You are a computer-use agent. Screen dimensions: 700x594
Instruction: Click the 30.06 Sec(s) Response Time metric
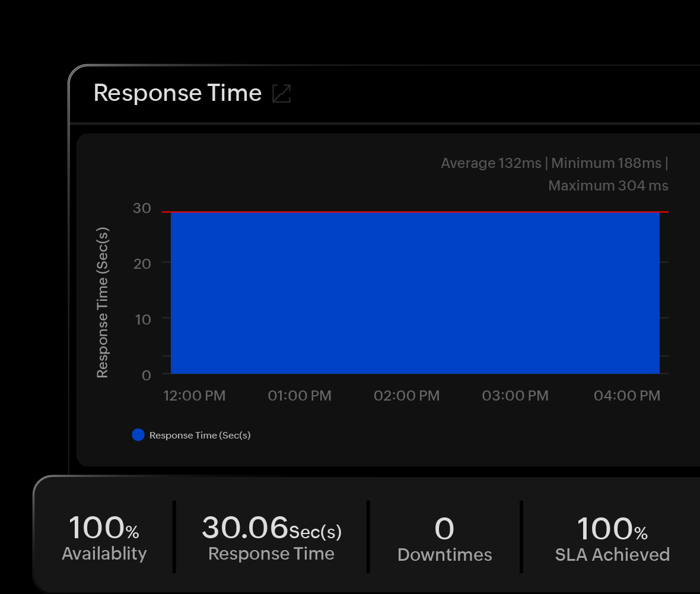271,537
